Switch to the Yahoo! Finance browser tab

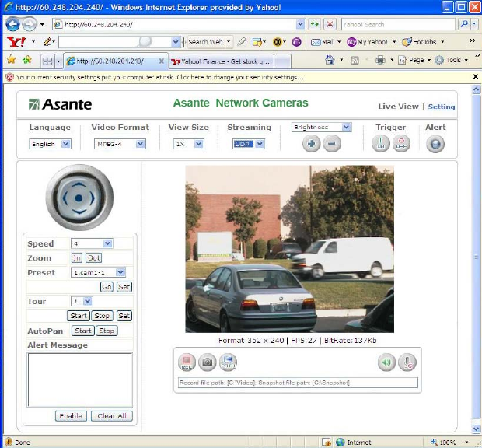(x=221, y=61)
